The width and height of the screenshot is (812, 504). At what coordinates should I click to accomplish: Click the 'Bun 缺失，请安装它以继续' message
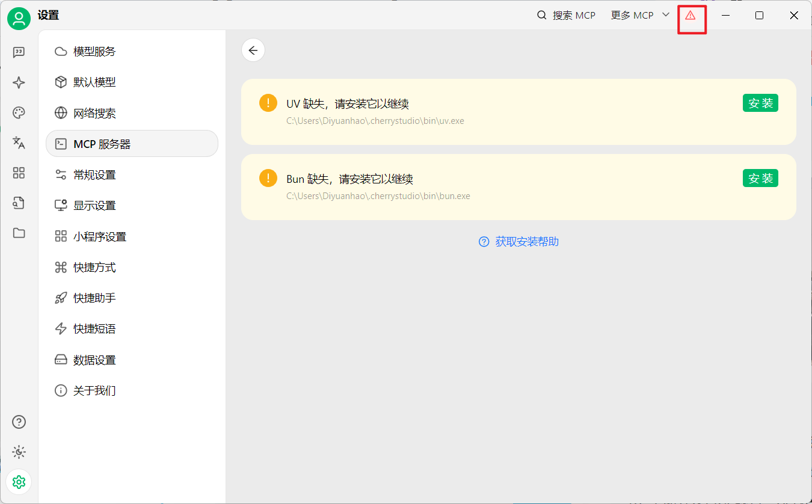coord(349,179)
